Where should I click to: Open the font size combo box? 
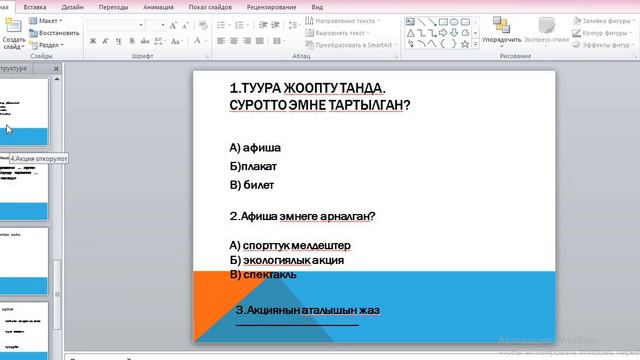click(156, 25)
